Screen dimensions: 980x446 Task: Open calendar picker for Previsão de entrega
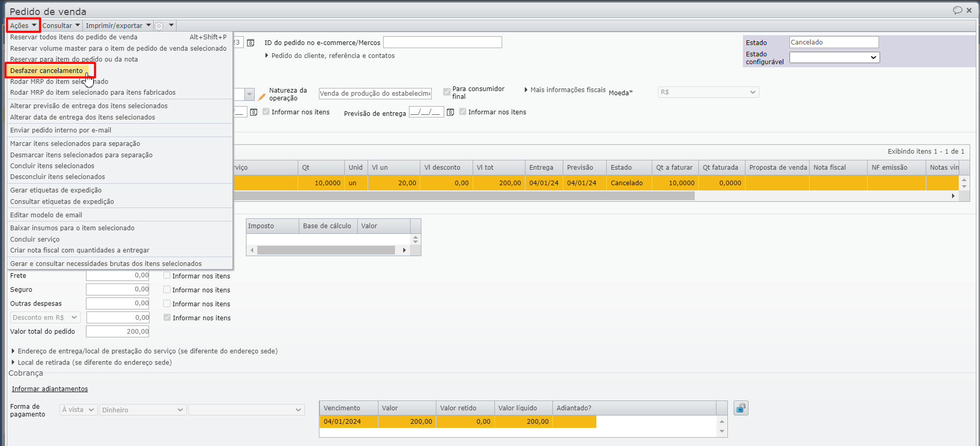450,112
